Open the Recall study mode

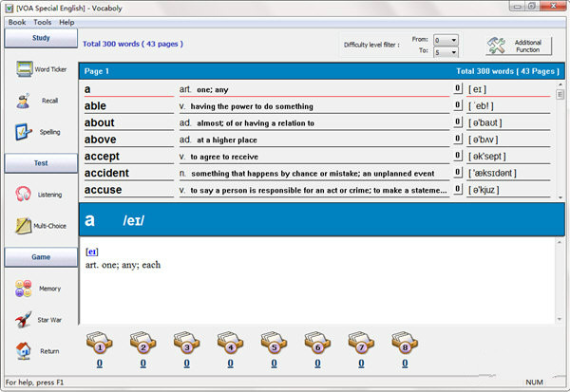(x=37, y=101)
